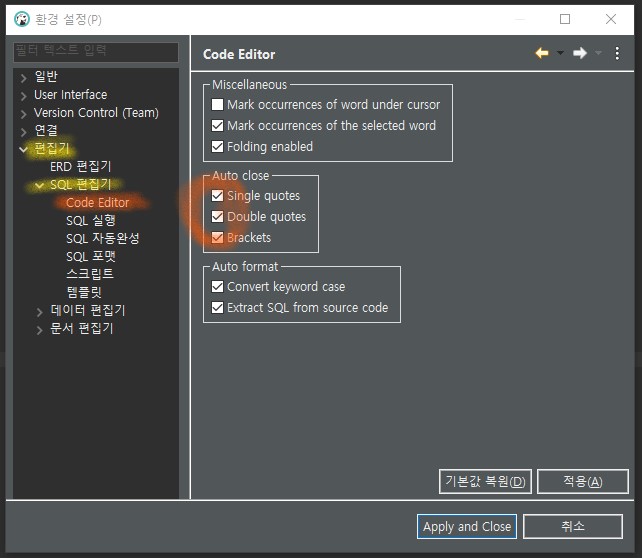Select Code Editor in the tree
This screenshot has width=642, height=558.
tap(97, 203)
